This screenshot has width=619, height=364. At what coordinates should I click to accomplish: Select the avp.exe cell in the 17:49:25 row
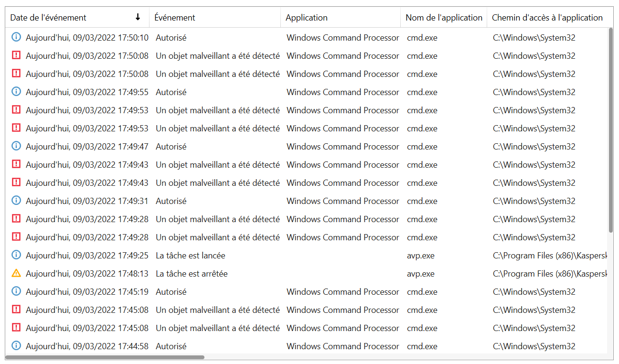421,256
